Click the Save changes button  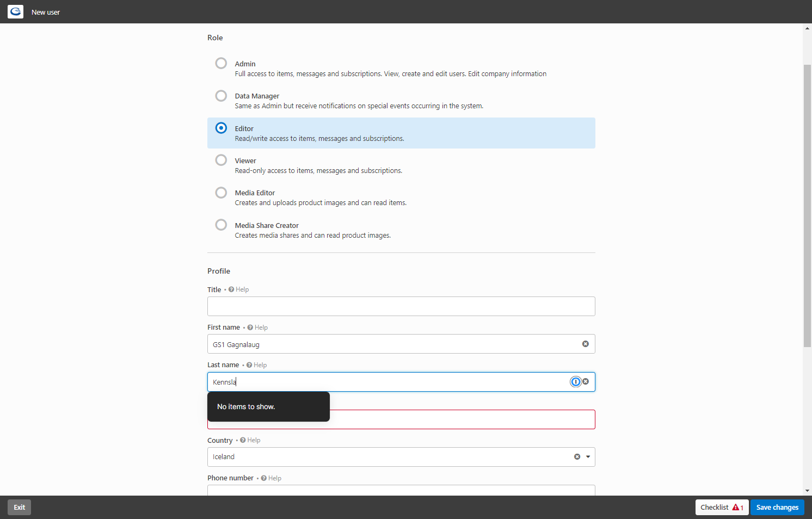777,507
